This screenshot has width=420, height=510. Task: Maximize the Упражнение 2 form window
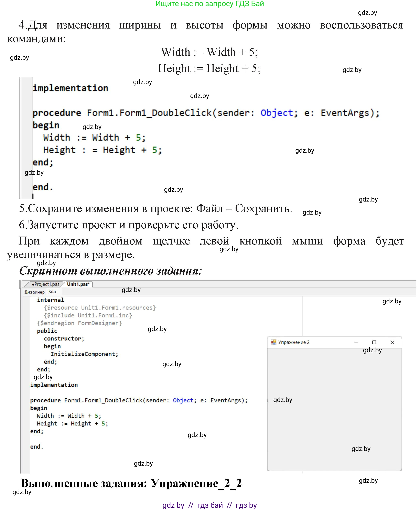pos(374,342)
